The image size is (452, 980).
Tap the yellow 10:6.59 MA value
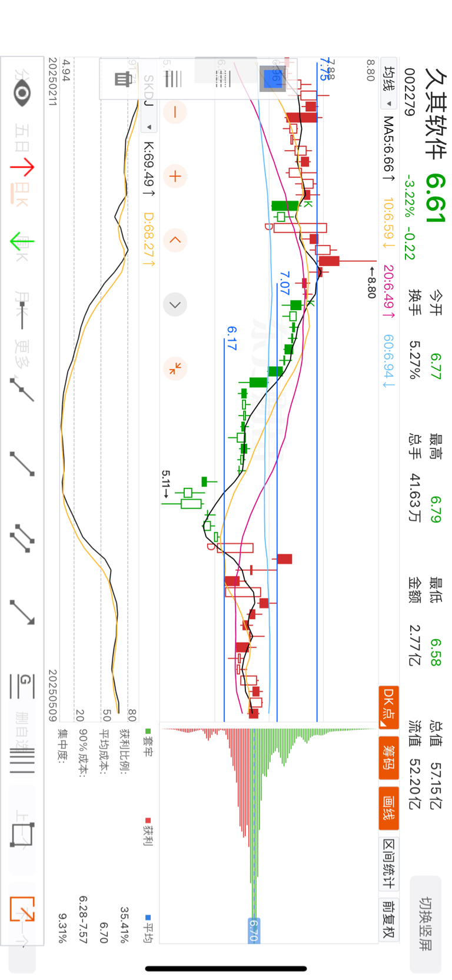point(388,224)
